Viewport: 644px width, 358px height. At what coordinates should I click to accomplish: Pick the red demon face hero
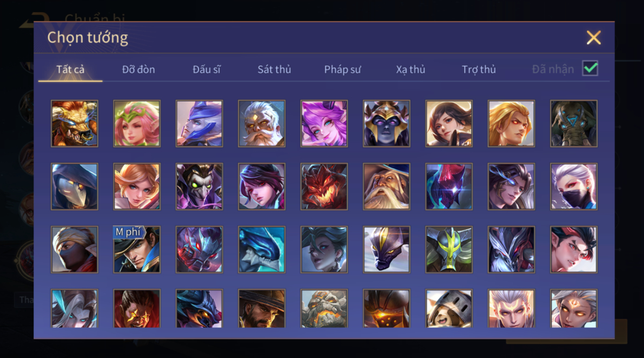click(x=324, y=186)
